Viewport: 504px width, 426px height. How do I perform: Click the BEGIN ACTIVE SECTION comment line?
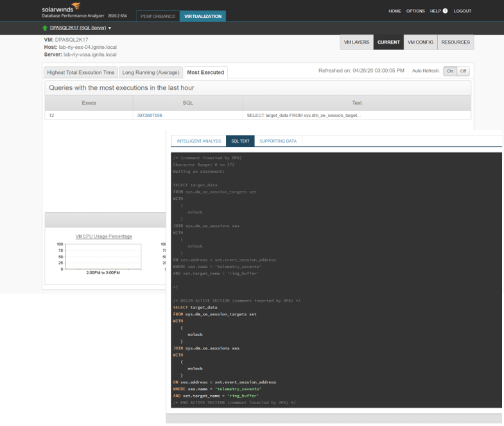click(236, 301)
